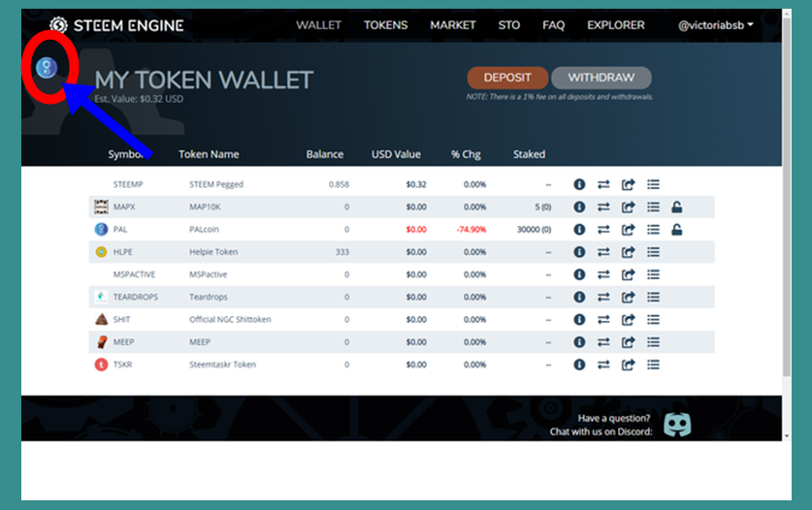Select the STO menu item

click(x=509, y=25)
